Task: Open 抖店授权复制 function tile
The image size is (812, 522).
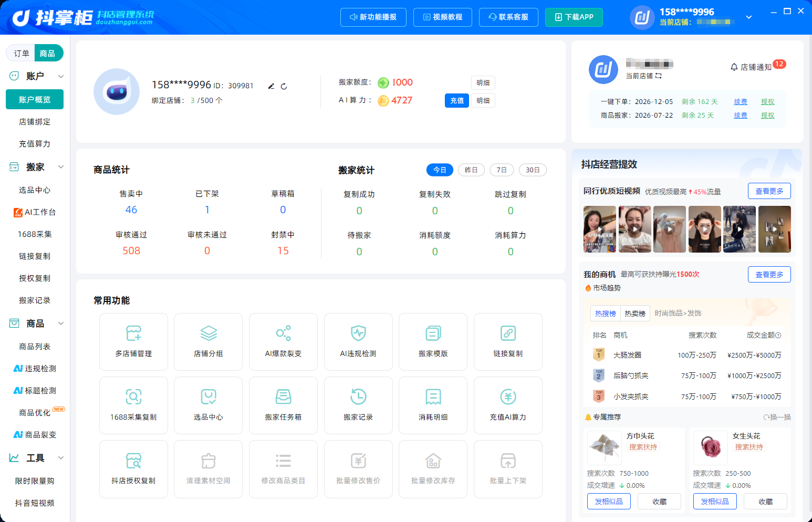Action: click(133, 469)
